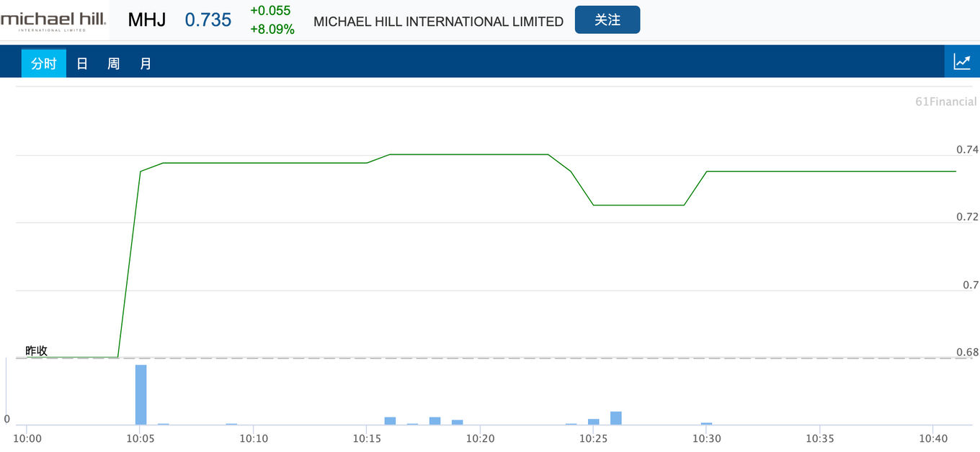The width and height of the screenshot is (980, 452).
Task: Click the 10:35 time axis label
Action: point(820,438)
